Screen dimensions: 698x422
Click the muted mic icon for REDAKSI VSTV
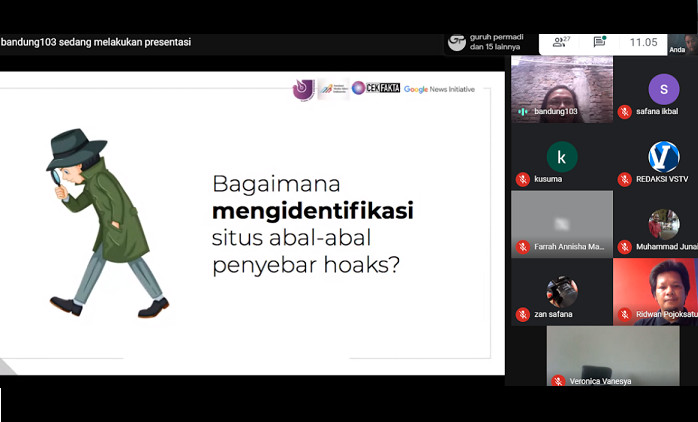pos(624,179)
